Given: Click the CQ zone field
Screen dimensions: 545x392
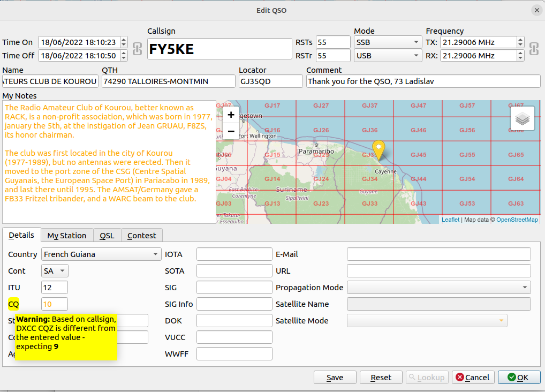Looking at the screenshot, I should point(55,304).
